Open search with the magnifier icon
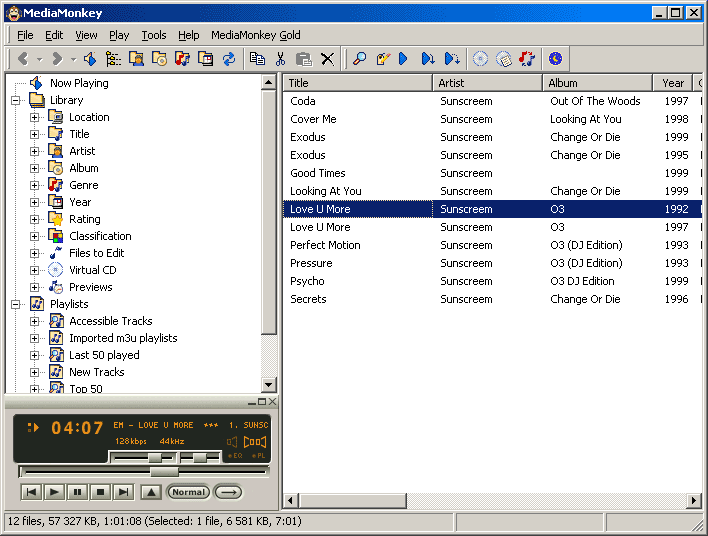 (x=359, y=59)
